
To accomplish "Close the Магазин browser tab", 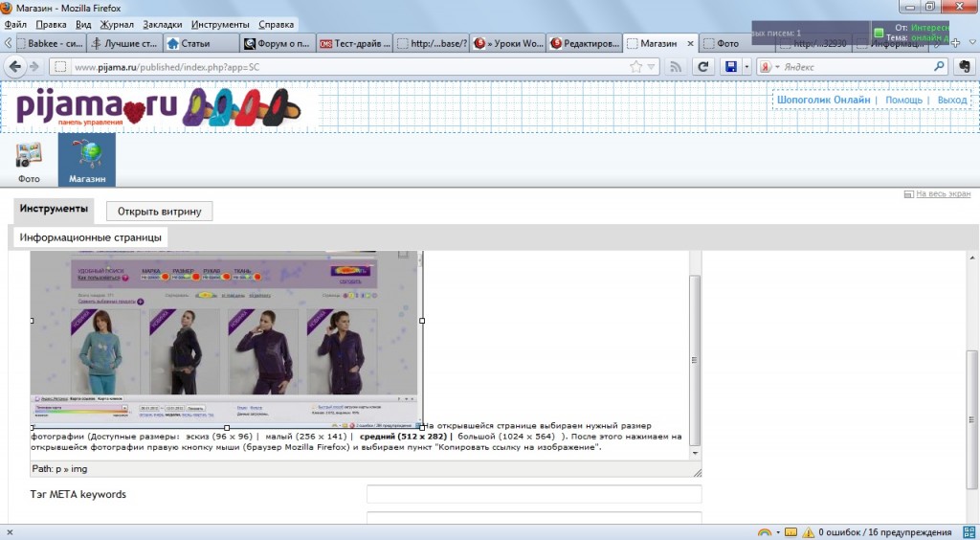I will pos(690,44).
